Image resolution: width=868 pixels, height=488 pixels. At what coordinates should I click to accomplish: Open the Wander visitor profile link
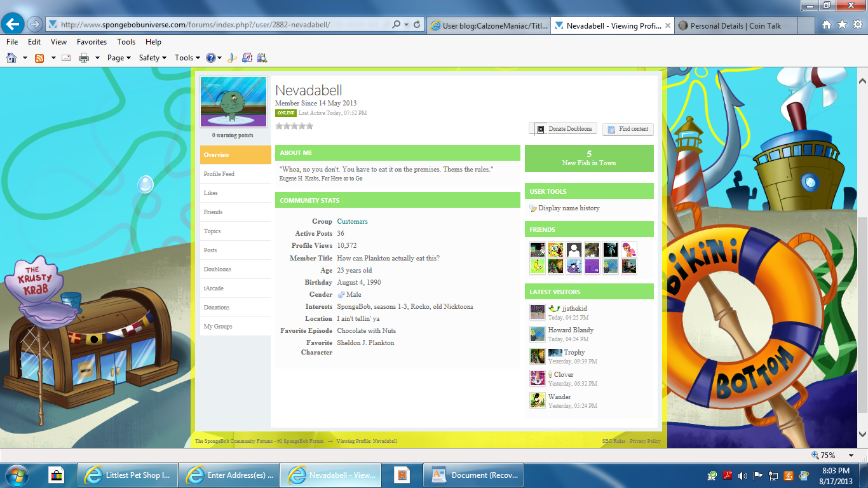pyautogui.click(x=559, y=397)
